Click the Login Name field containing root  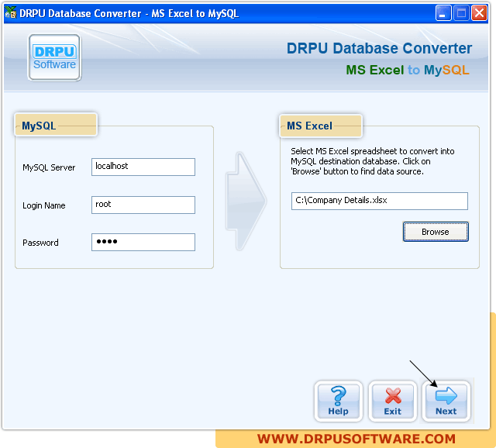pyautogui.click(x=143, y=205)
